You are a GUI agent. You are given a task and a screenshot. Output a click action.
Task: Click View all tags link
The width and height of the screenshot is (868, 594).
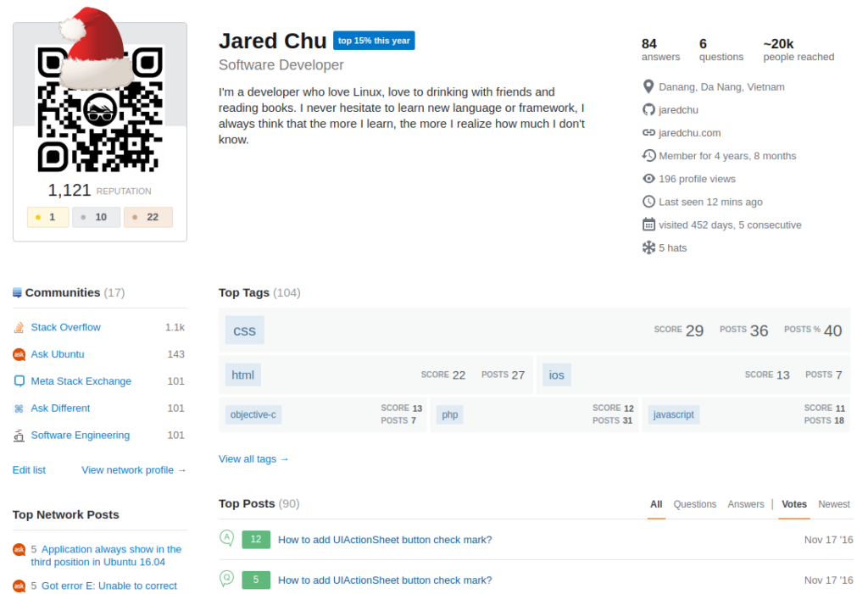click(253, 459)
